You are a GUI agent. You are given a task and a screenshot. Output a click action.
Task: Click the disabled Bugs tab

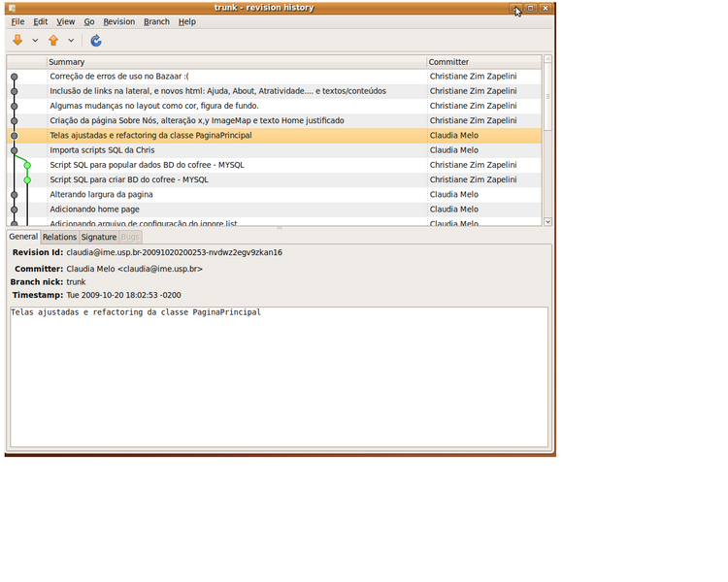pos(130,237)
